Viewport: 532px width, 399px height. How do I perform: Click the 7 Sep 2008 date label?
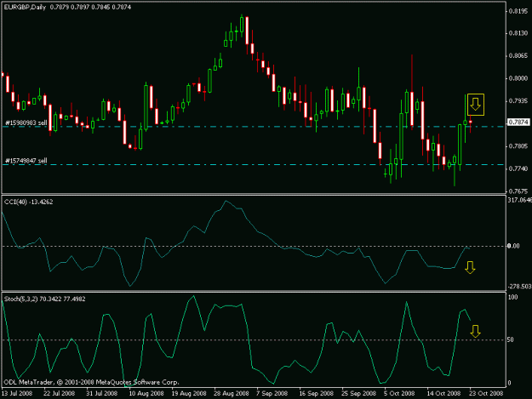(x=272, y=393)
